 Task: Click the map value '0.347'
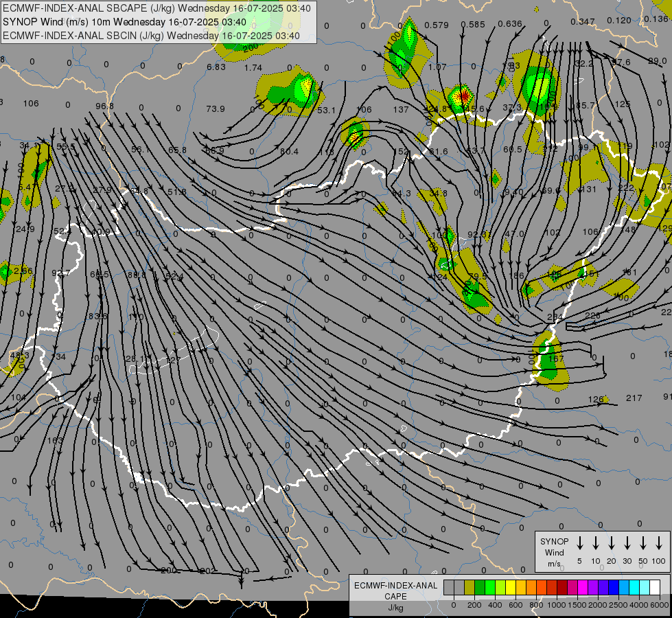pos(583,21)
